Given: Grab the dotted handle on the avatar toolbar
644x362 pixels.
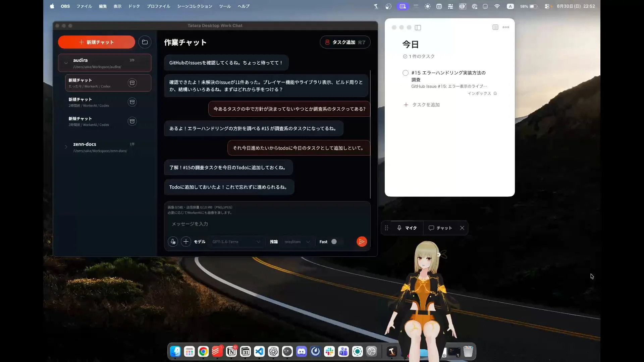Looking at the screenshot, I should pos(386,228).
